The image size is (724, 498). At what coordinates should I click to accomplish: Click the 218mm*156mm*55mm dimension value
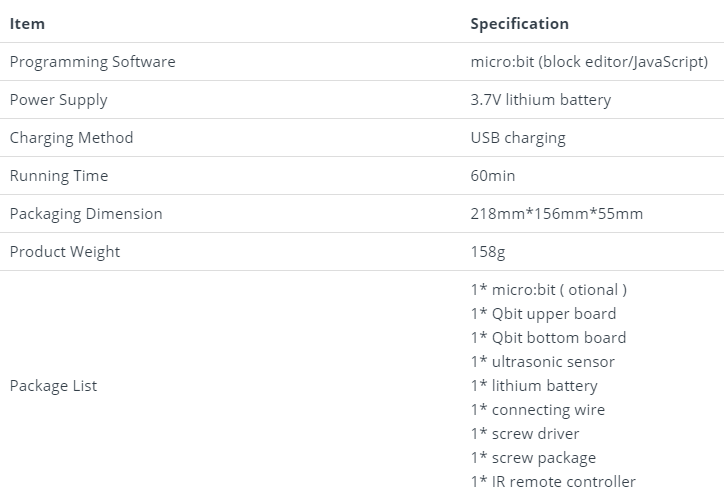(x=556, y=214)
